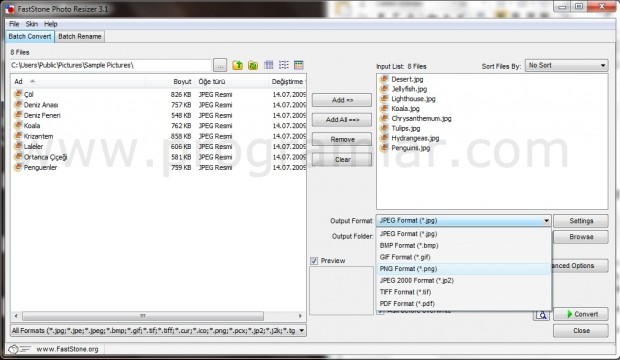
Task: Toggle the Preview checkbox
Action: 314,261
